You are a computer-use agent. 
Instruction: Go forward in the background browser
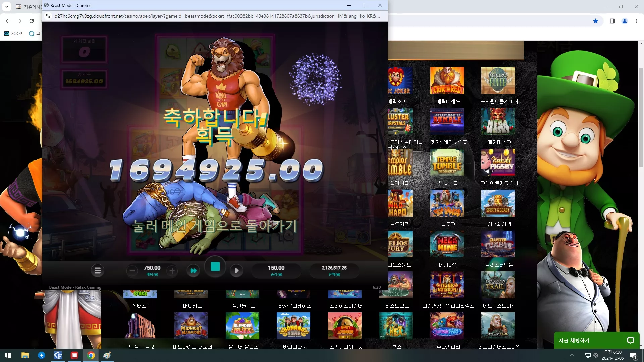[19, 21]
